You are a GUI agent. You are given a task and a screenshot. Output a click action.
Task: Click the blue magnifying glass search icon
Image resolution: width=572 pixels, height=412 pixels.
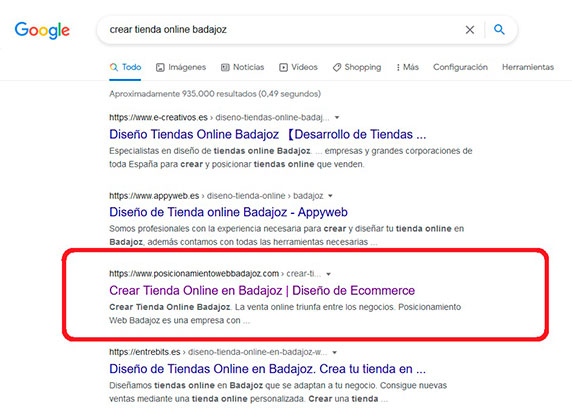[499, 29]
